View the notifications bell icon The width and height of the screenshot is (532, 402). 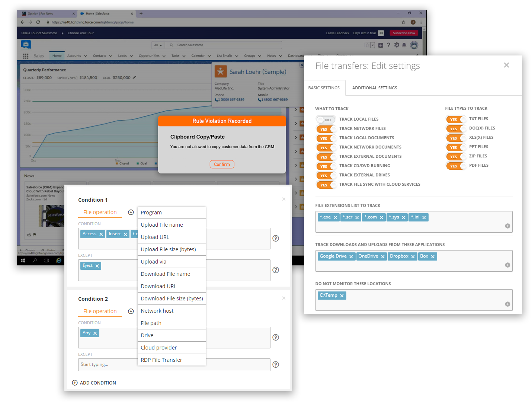[x=405, y=45]
